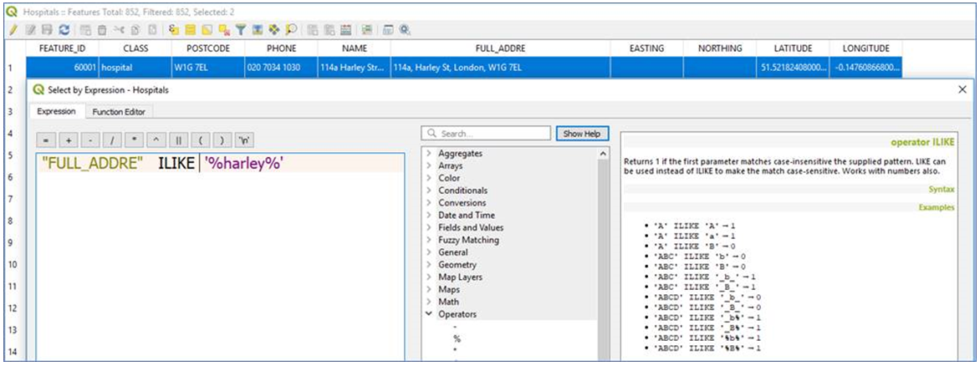Expand the Arrays function group
The height and width of the screenshot is (366, 980).
click(428, 165)
